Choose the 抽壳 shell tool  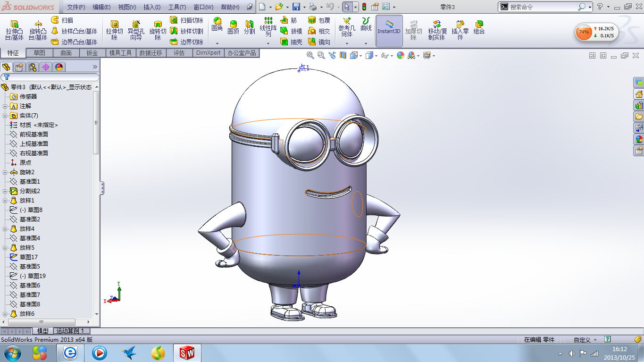[x=291, y=42]
